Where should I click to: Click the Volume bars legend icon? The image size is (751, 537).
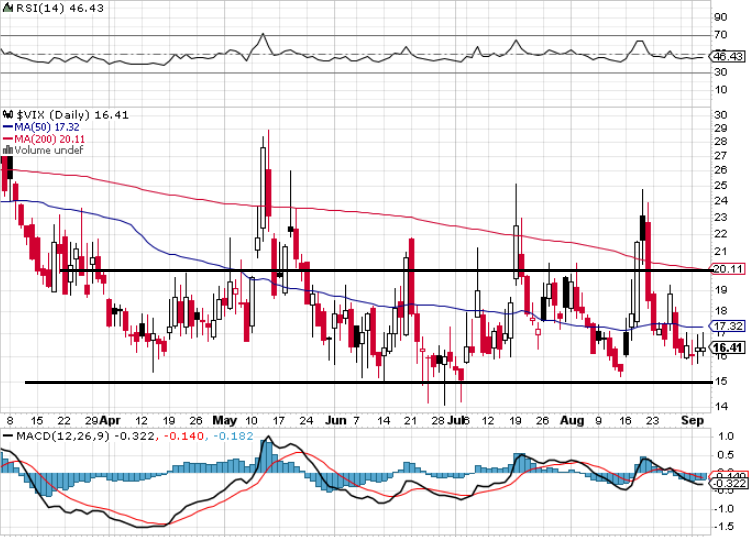[7, 151]
